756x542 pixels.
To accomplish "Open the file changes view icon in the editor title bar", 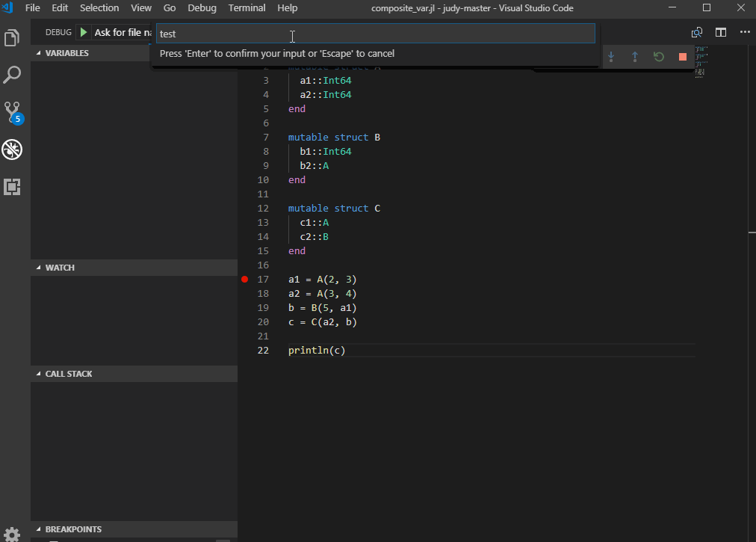I will (x=697, y=32).
